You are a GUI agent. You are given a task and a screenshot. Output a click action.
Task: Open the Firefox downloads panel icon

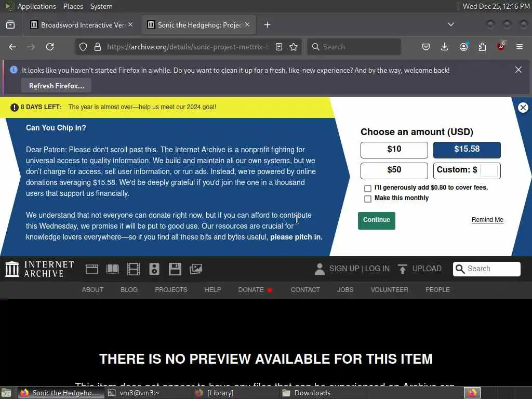445,47
